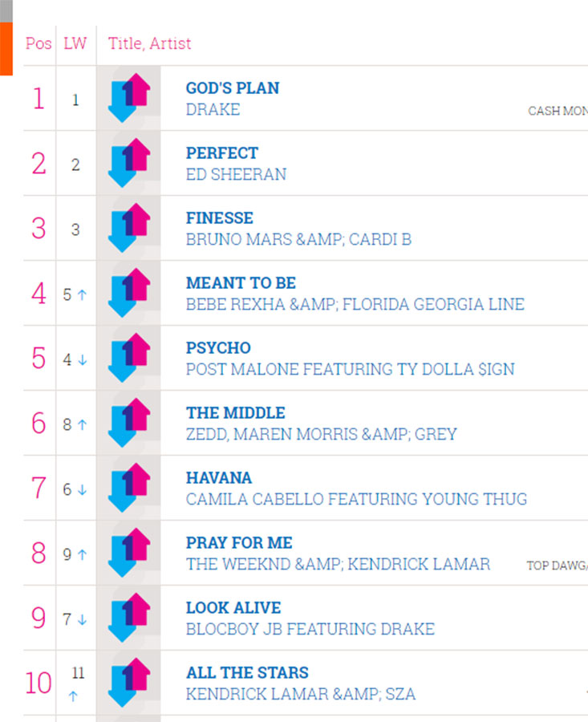Click the Title, Artist column header
The width and height of the screenshot is (588, 722).
[x=150, y=43]
